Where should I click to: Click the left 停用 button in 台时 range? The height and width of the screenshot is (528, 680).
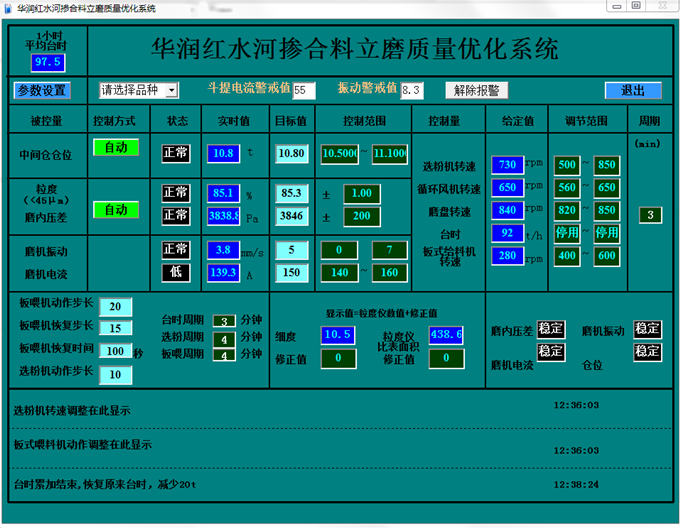(x=566, y=233)
